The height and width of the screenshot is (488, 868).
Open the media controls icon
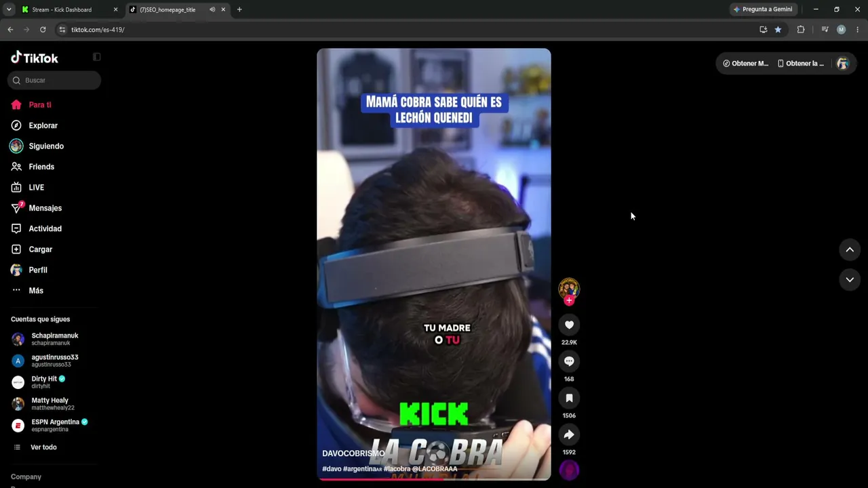tap(825, 30)
